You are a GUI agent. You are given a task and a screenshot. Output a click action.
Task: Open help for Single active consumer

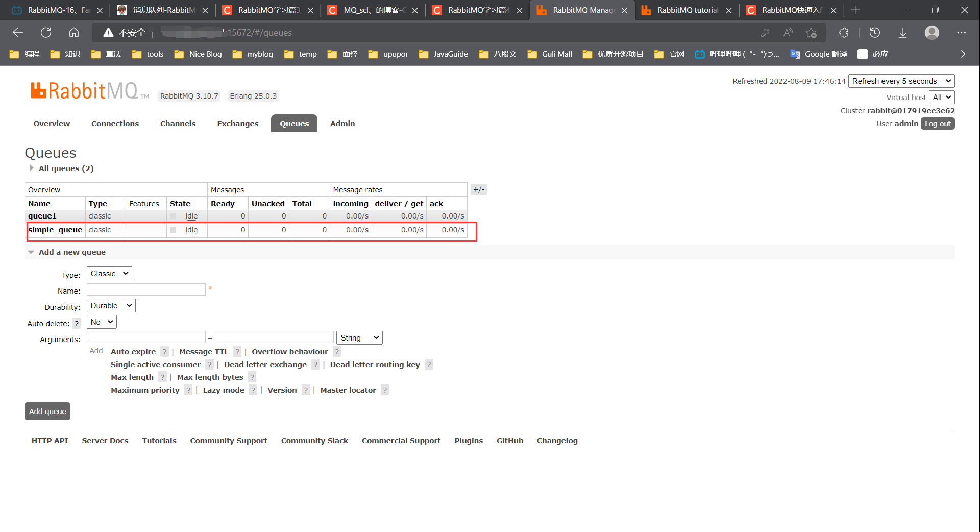tap(209, 365)
